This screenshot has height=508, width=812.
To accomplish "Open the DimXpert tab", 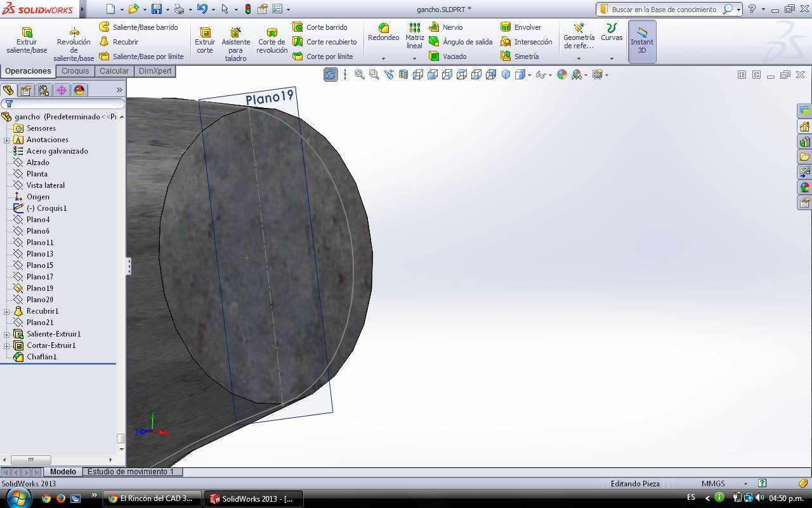I will point(155,71).
